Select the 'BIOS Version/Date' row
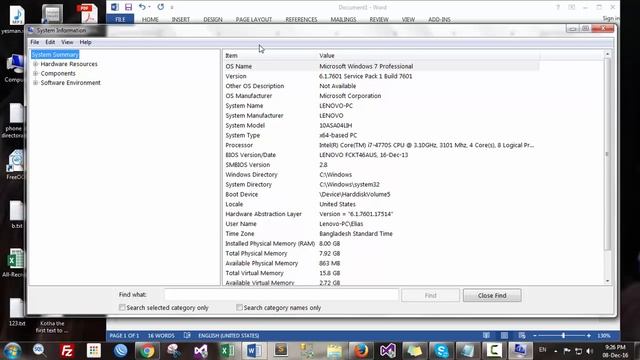Screen dimensions: 640x360 tap(381, 155)
